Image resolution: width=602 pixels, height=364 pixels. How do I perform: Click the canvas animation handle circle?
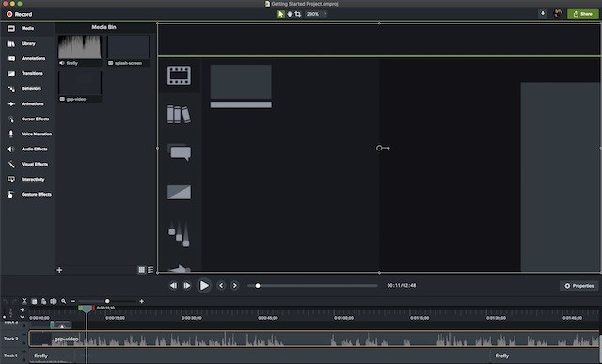pos(379,148)
